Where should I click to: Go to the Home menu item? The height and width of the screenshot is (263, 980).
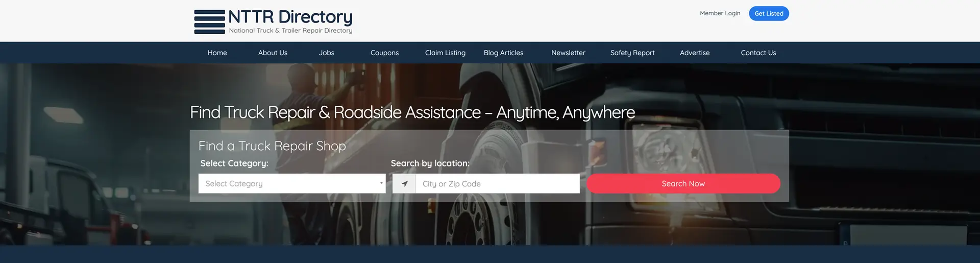217,53
